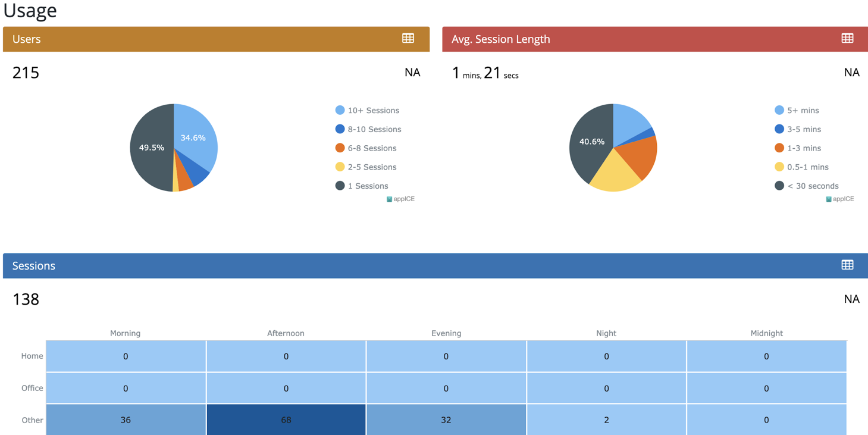
Task: Click the Midnight column header
Action: [767, 333]
